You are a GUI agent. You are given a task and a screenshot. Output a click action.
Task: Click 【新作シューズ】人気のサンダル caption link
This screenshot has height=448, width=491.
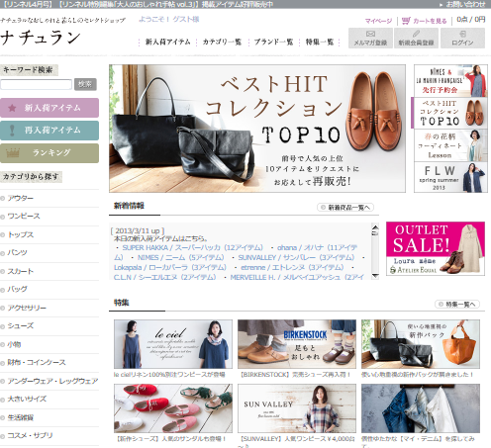[x=171, y=439]
